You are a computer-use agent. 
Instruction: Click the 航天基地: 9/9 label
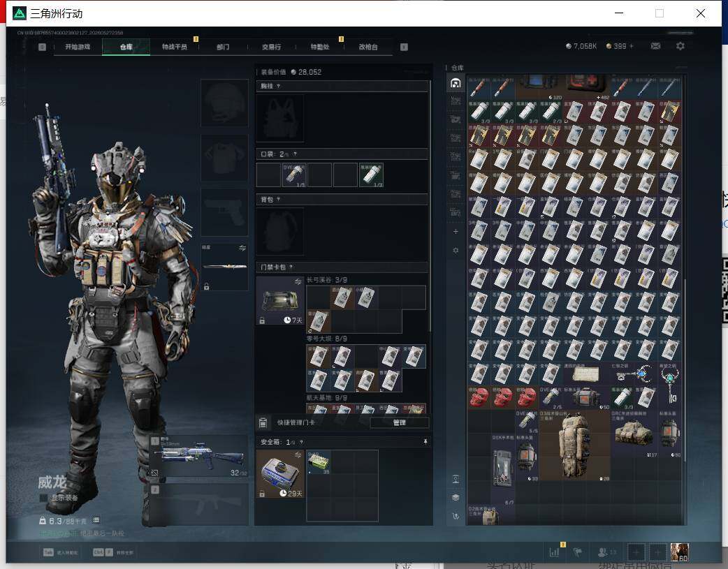click(x=327, y=398)
